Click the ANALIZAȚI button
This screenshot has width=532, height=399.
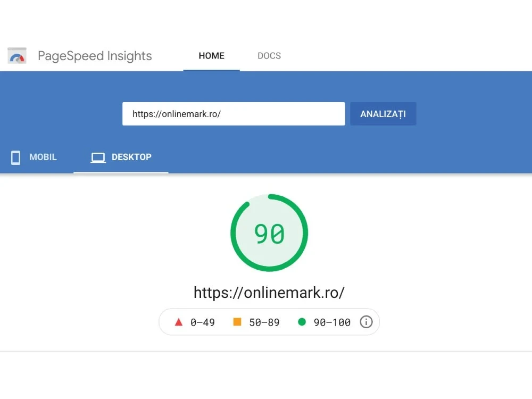point(383,114)
